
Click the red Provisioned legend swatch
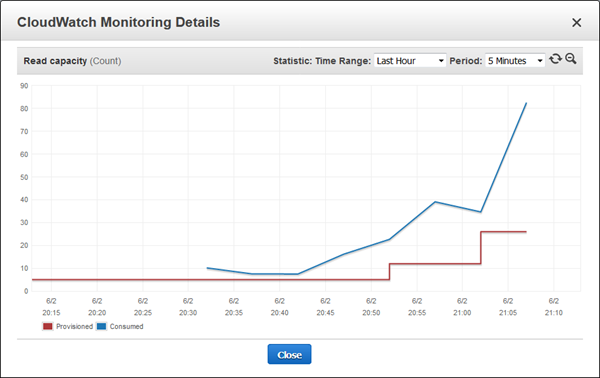tap(47, 326)
